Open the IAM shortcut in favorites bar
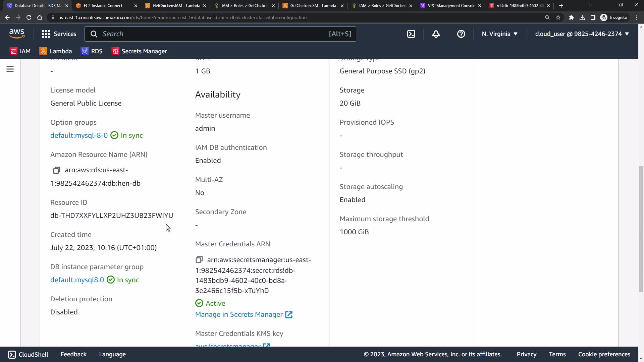644x362 pixels. 20,51
